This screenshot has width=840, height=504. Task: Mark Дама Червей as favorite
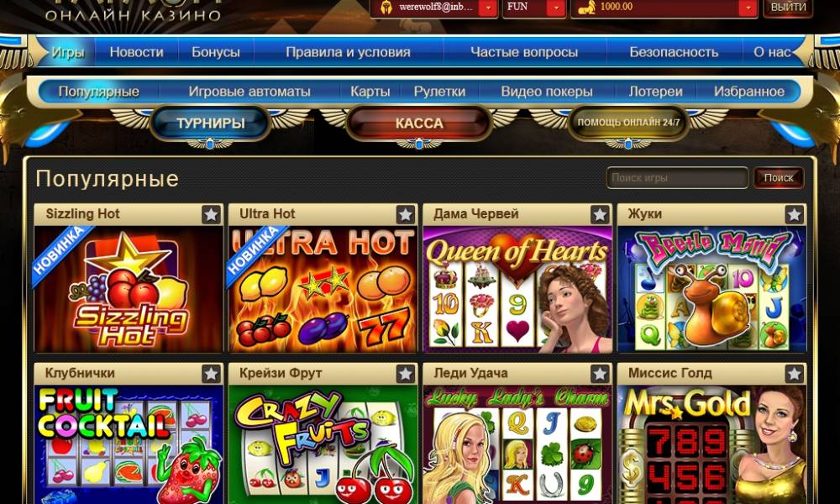[600, 214]
